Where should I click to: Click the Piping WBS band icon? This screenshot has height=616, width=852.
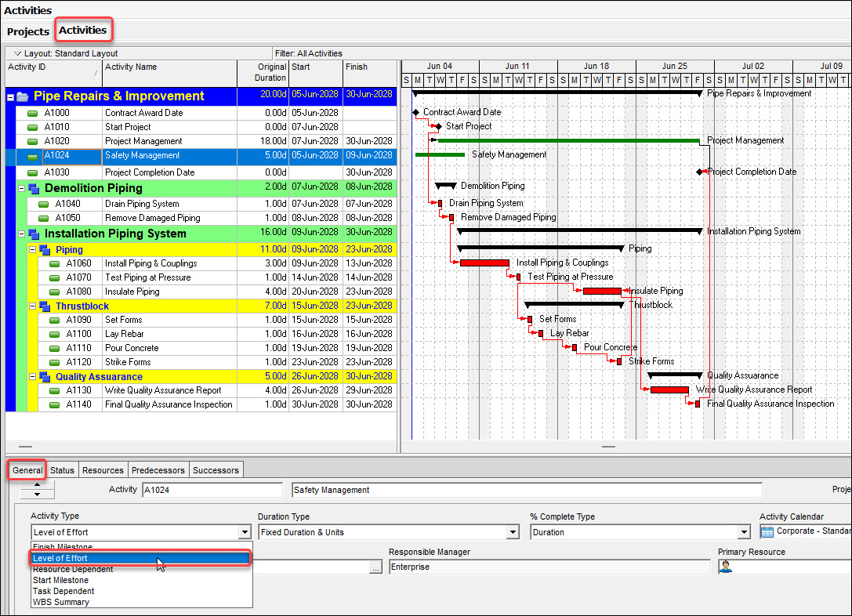(45, 250)
